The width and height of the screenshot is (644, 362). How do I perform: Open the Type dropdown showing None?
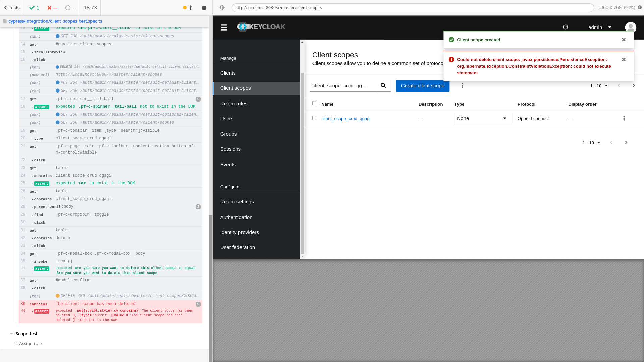pyautogui.click(x=483, y=118)
